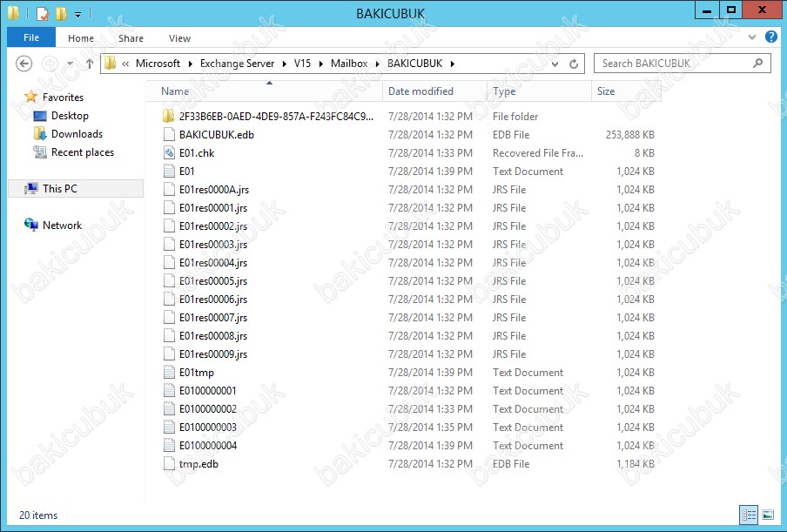This screenshot has height=532, width=787.
Task: Click the Microsoft breadcrumb segment
Action: click(x=158, y=64)
